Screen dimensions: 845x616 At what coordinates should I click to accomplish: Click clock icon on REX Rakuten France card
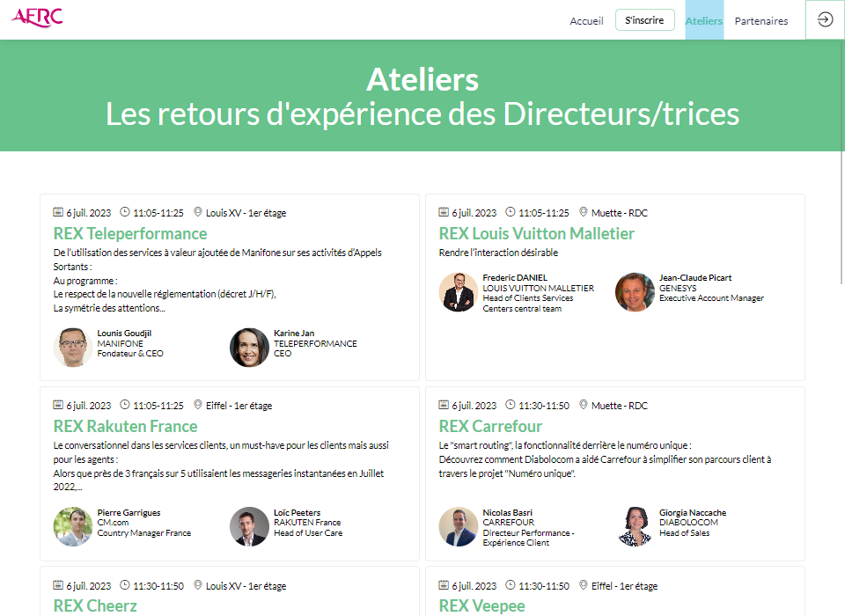point(124,404)
